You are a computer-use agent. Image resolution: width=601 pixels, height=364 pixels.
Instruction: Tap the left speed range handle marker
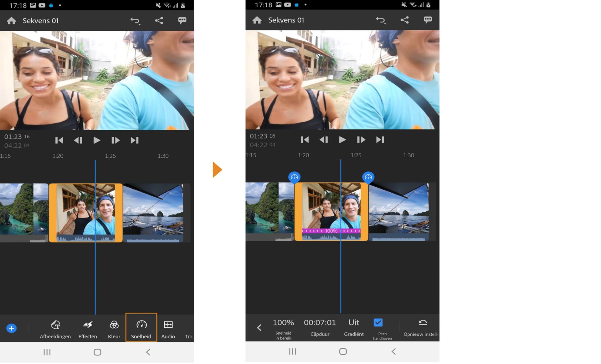coord(294,177)
